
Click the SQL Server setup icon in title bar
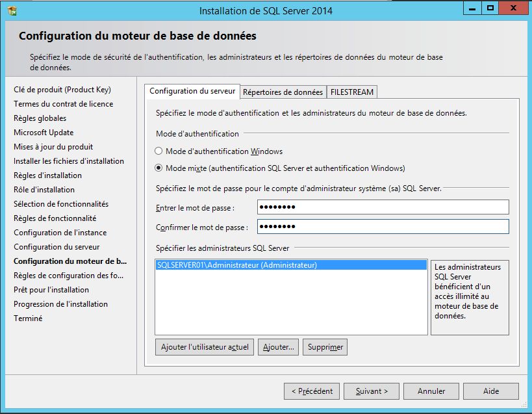[12, 11]
